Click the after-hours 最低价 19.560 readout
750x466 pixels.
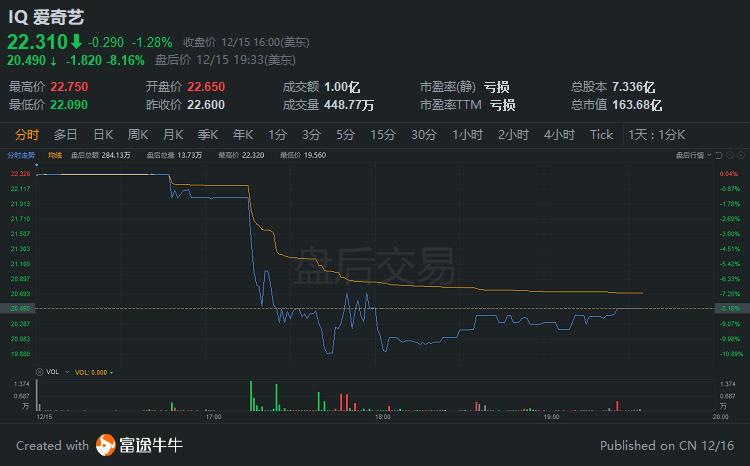coord(303,155)
